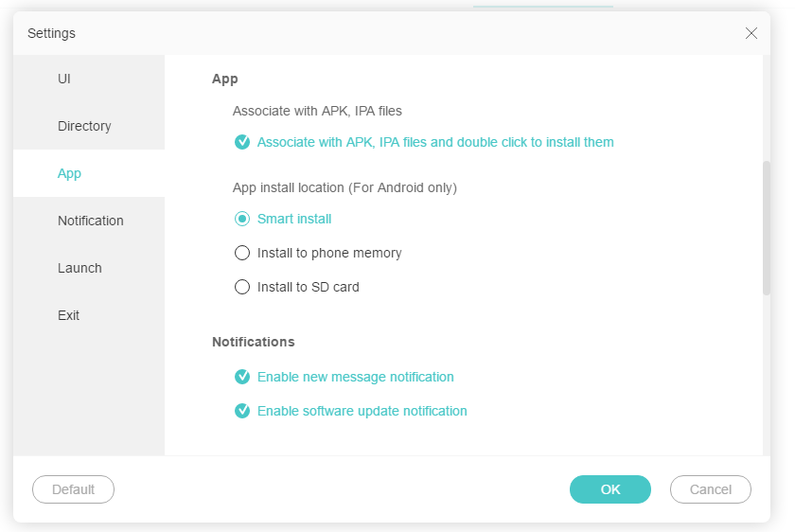The width and height of the screenshot is (795, 532).
Task: Confirm settings with the OK button
Action: [x=610, y=489]
